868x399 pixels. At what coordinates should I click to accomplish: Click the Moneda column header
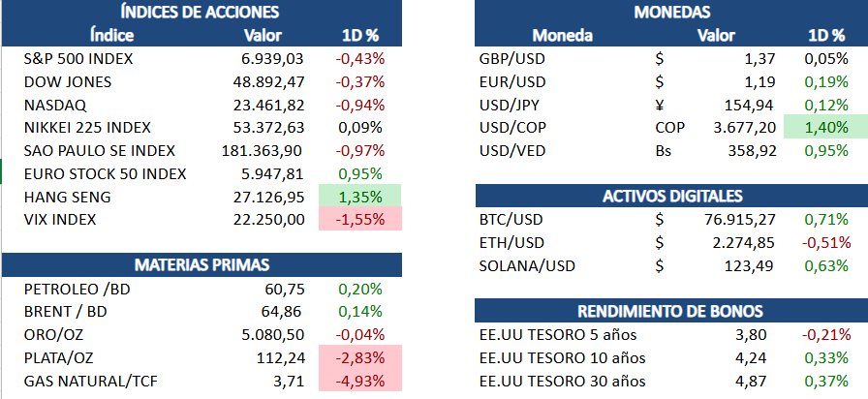click(x=563, y=36)
